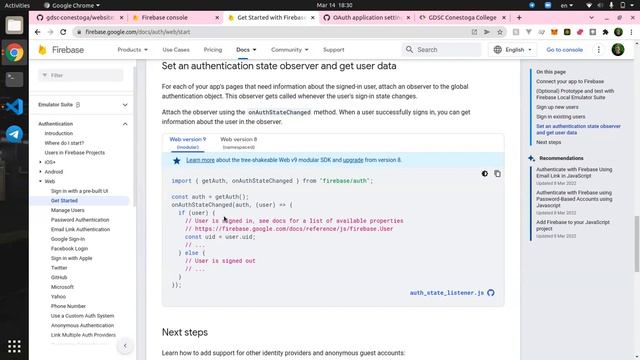640x360 pixels.
Task: Launch Terminal from the dock
Action: [14, 79]
